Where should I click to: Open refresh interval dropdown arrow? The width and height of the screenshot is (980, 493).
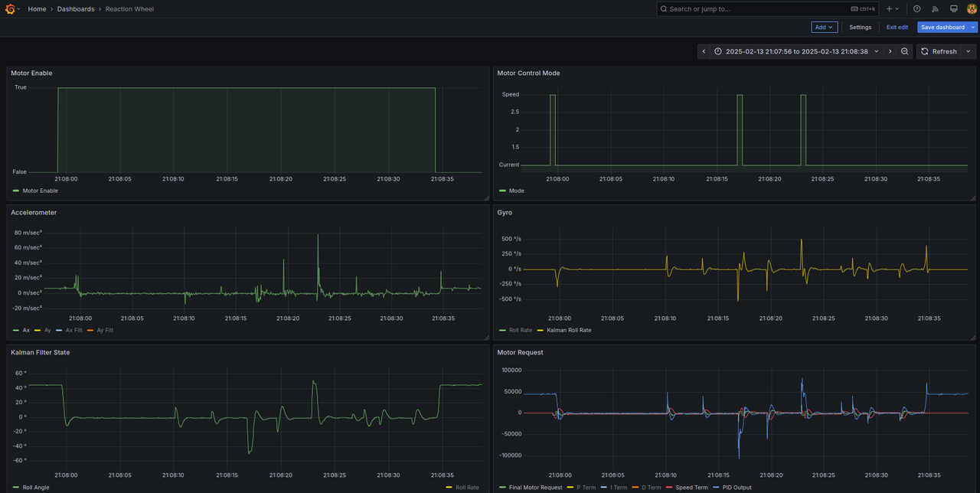click(969, 51)
